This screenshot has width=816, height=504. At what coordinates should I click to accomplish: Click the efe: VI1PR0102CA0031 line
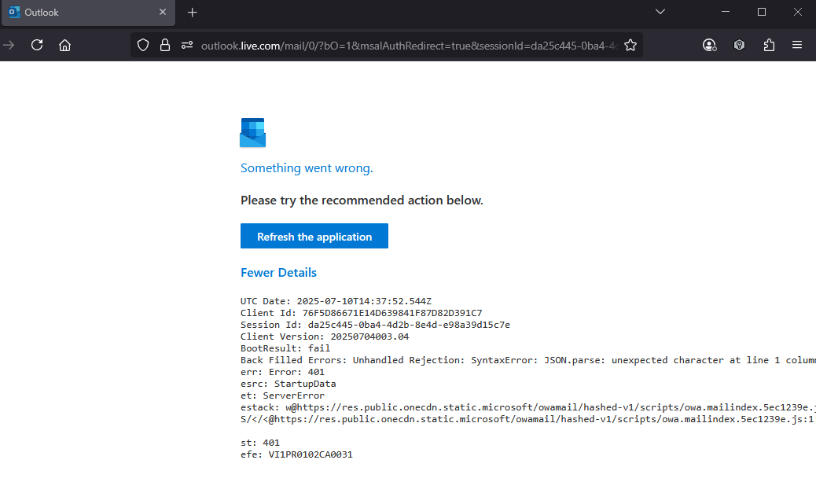click(x=296, y=455)
